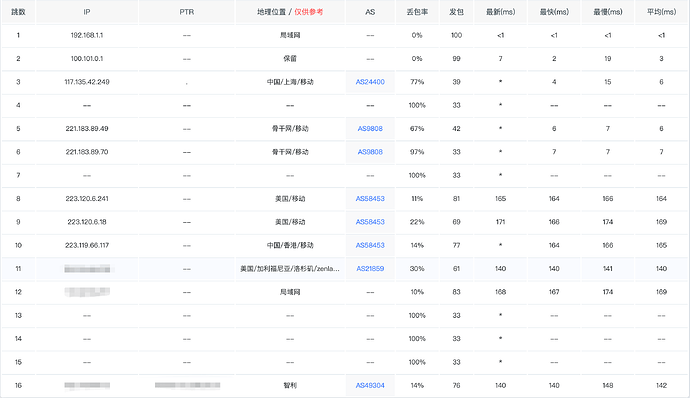Select the IP 117.135.42.249 cell
This screenshot has width=690, height=398.
pyautogui.click(x=87, y=82)
